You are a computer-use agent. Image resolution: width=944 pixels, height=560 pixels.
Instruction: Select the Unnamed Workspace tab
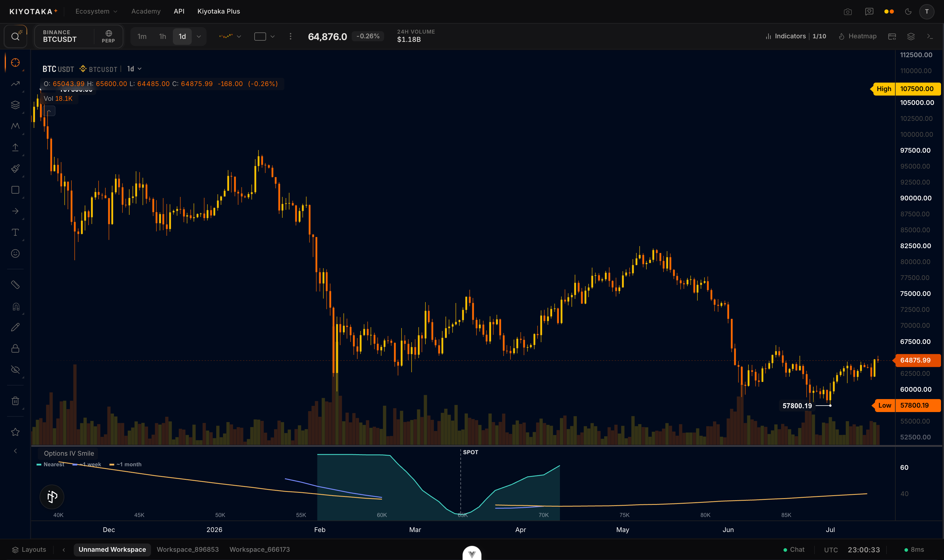coord(112,549)
